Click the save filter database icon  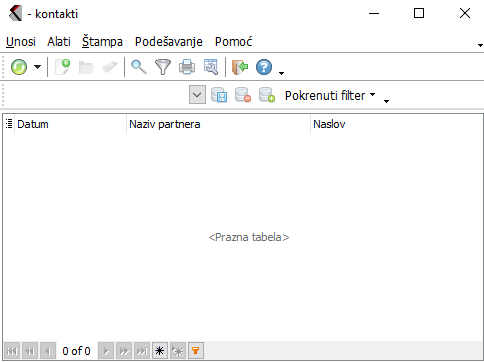[219, 95]
